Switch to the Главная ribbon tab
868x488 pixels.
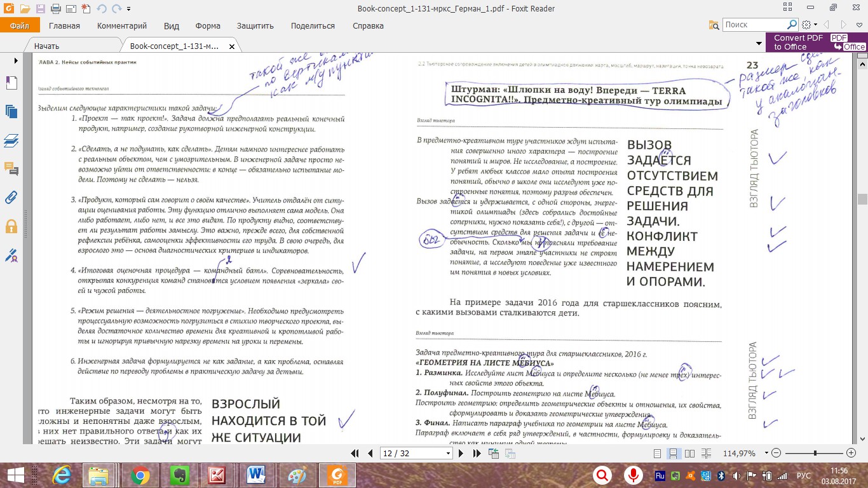tap(64, 26)
